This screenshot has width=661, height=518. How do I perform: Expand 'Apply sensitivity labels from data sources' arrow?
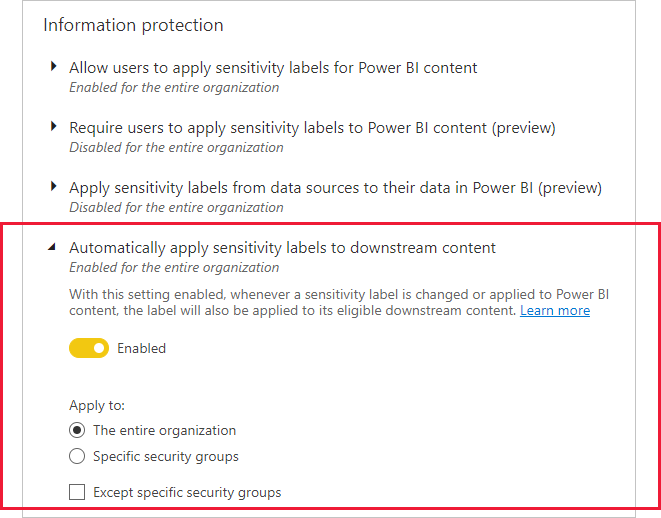54,187
